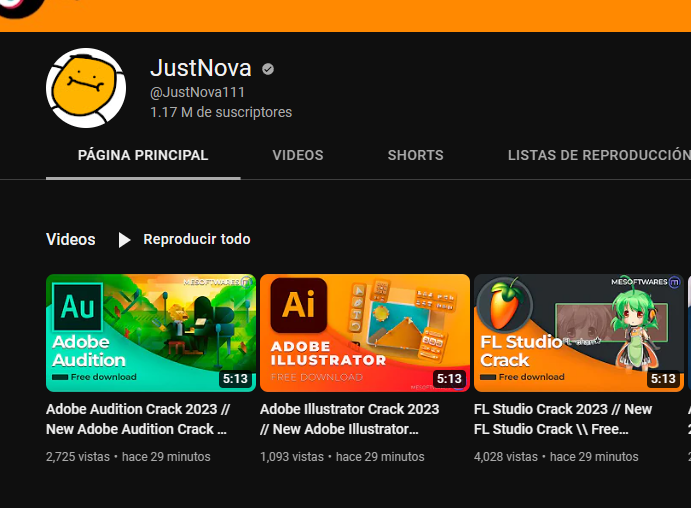Click the play triangle beside Reproducir todo
The width and height of the screenshot is (691, 508).
[x=124, y=240]
